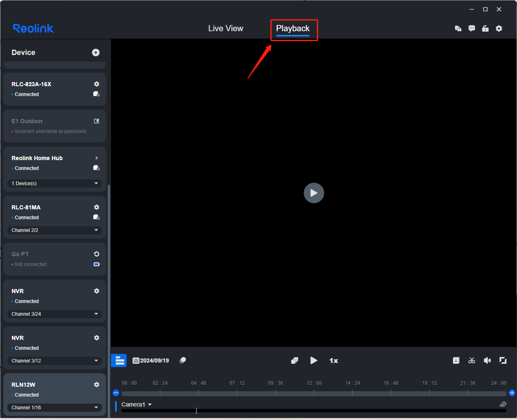This screenshot has width=517, height=420.
Task: Open settings gear for RLC-823A-16X
Action: point(97,84)
